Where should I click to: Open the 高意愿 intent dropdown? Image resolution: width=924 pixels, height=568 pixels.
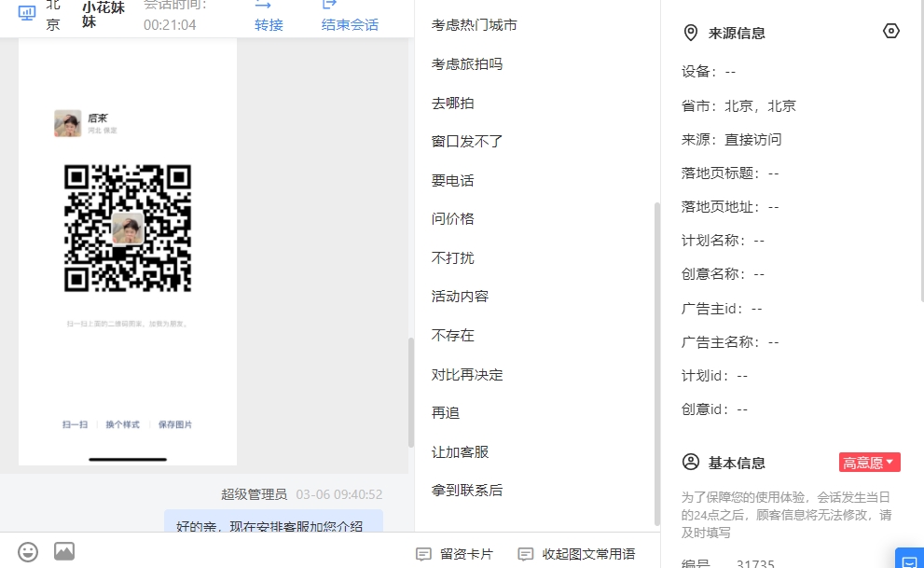tap(869, 463)
